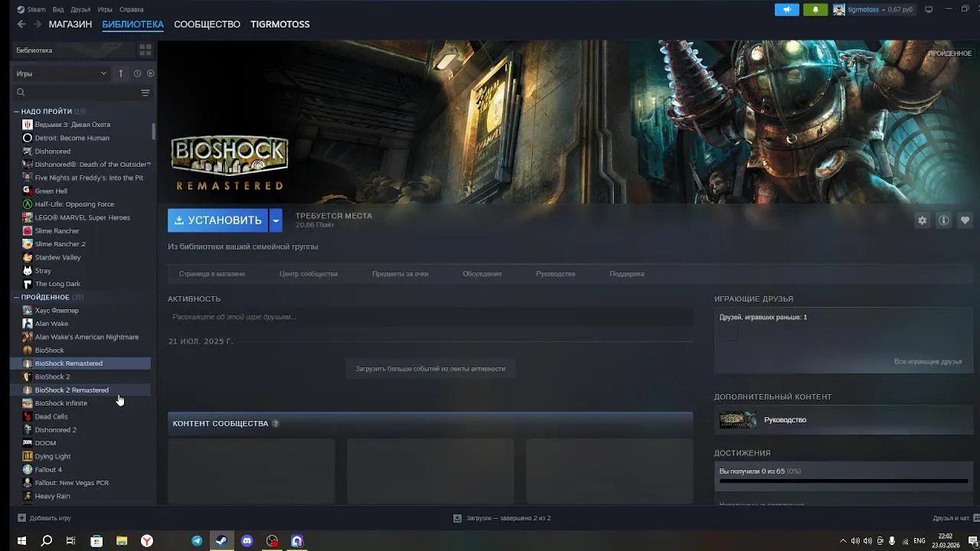Viewport: 980px width, 551px height.
Task: Select Stardew Valley in library
Action: tap(80, 257)
